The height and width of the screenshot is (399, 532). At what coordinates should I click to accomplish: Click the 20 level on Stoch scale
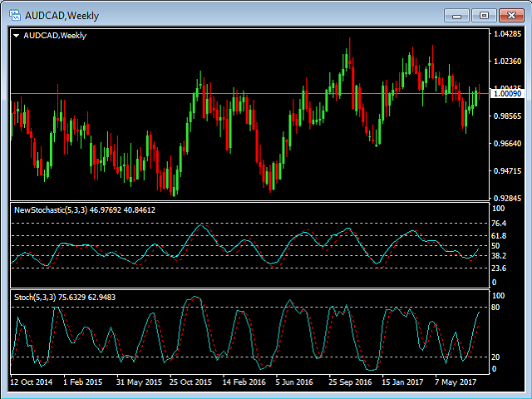(x=497, y=357)
